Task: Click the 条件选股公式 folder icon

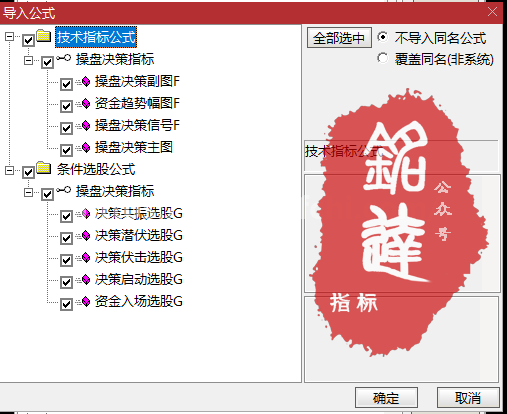Action: [x=44, y=168]
